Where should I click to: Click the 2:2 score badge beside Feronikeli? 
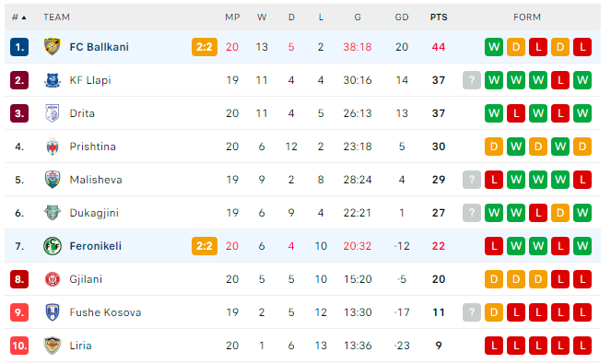(205, 246)
